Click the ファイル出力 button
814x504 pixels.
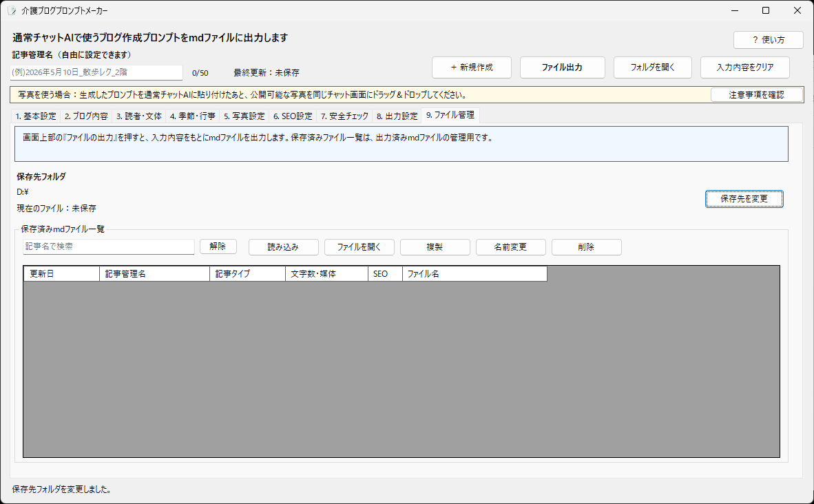[x=562, y=67]
